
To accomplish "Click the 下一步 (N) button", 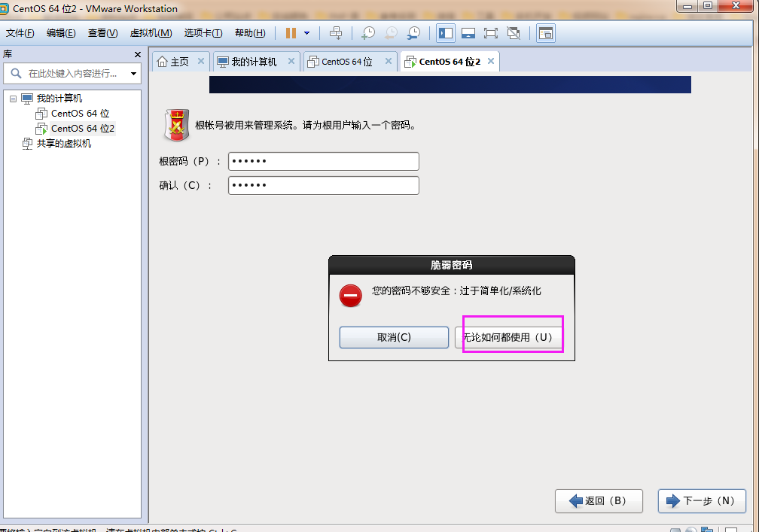I will tap(702, 501).
